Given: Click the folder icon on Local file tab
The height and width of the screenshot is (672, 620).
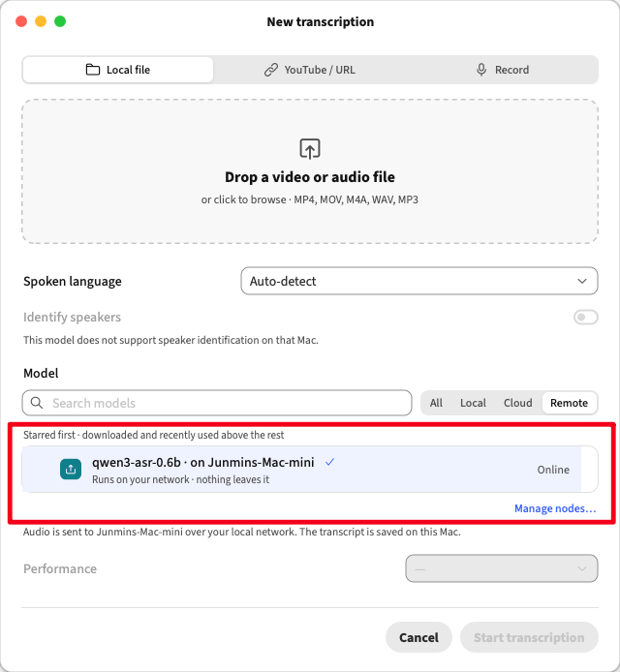Looking at the screenshot, I should pyautogui.click(x=93, y=70).
